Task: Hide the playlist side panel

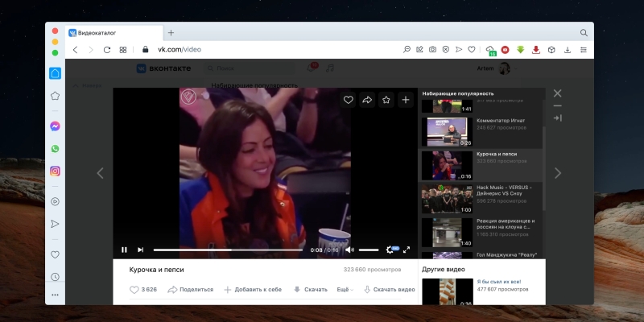Action: point(557,118)
